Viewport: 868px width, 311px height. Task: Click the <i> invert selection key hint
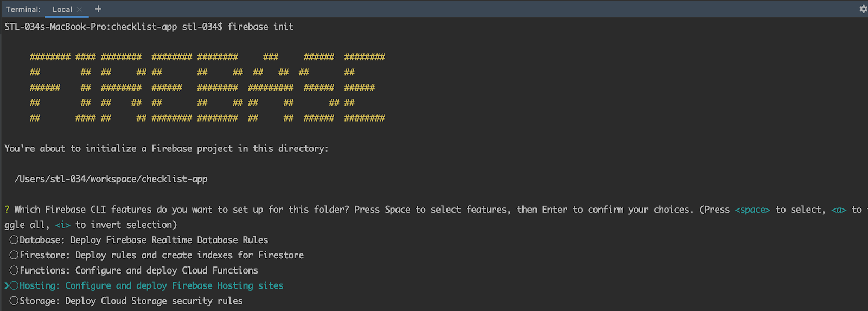[x=62, y=225]
